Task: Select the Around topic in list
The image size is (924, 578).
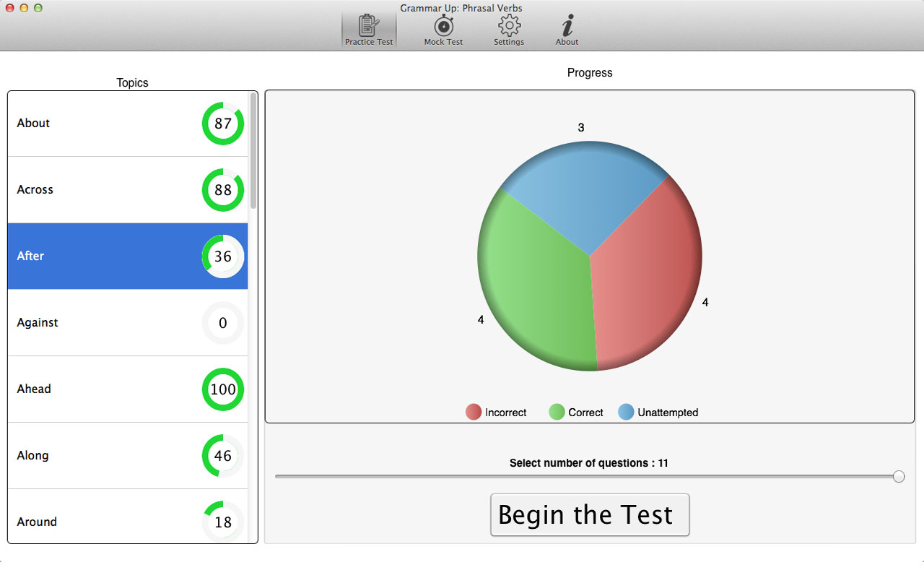Action: click(x=37, y=522)
